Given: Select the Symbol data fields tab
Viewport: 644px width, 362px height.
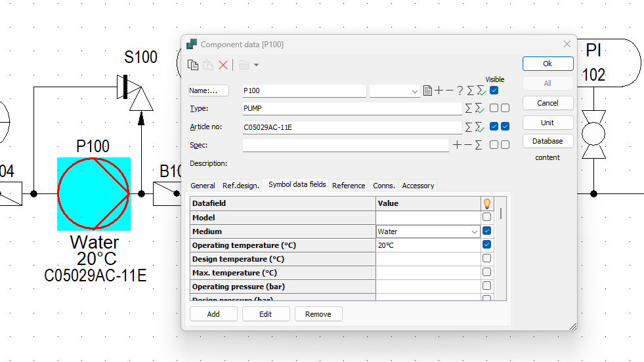Looking at the screenshot, I should (297, 185).
